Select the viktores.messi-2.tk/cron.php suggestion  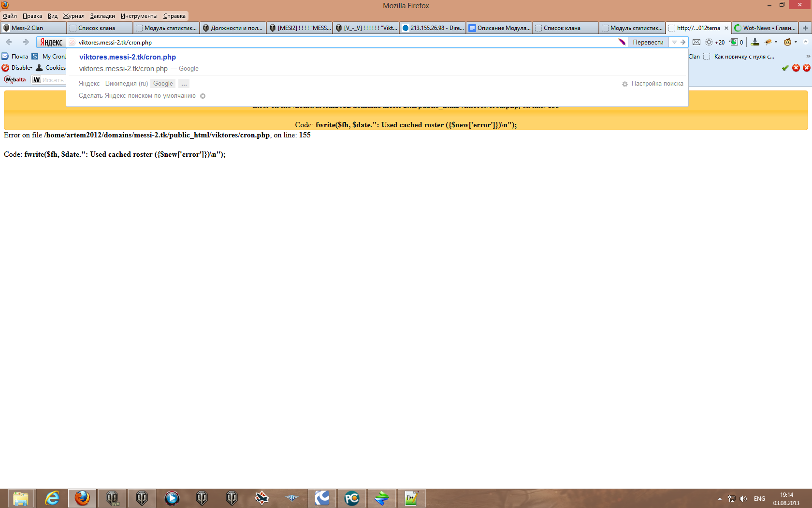click(128, 57)
